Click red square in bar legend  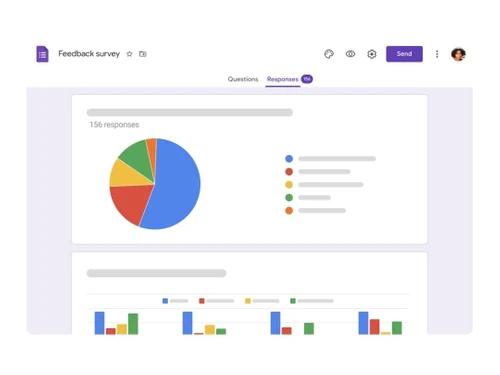[202, 301]
